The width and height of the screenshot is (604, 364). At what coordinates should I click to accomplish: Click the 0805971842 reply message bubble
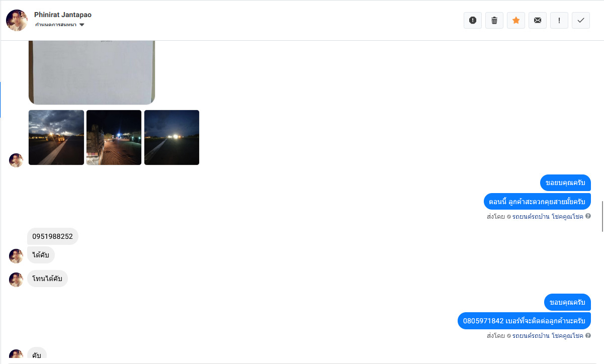(524, 321)
